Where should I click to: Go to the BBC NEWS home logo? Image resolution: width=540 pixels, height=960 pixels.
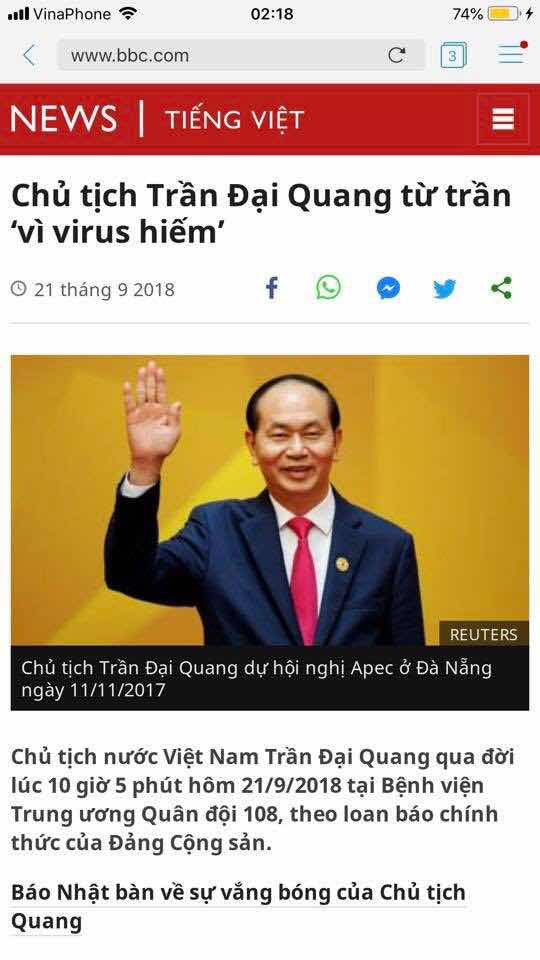coord(63,119)
